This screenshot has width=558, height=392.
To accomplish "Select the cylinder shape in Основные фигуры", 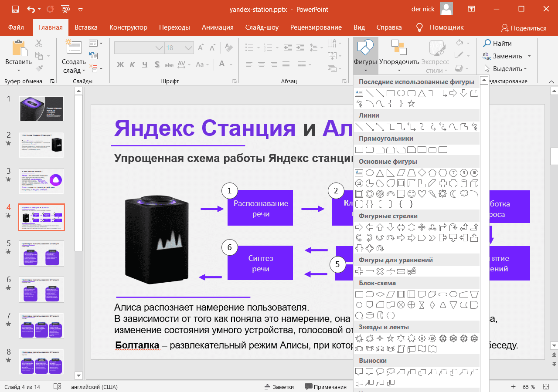I will 464,183.
